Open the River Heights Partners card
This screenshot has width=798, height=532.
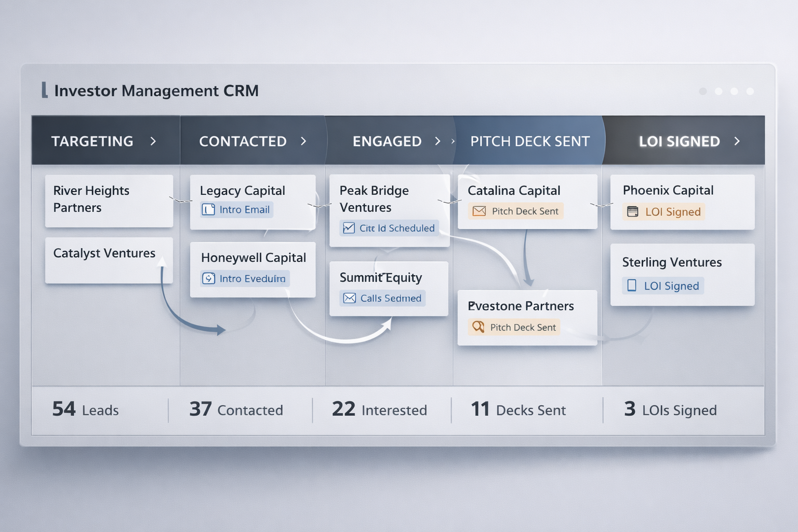click(x=109, y=201)
